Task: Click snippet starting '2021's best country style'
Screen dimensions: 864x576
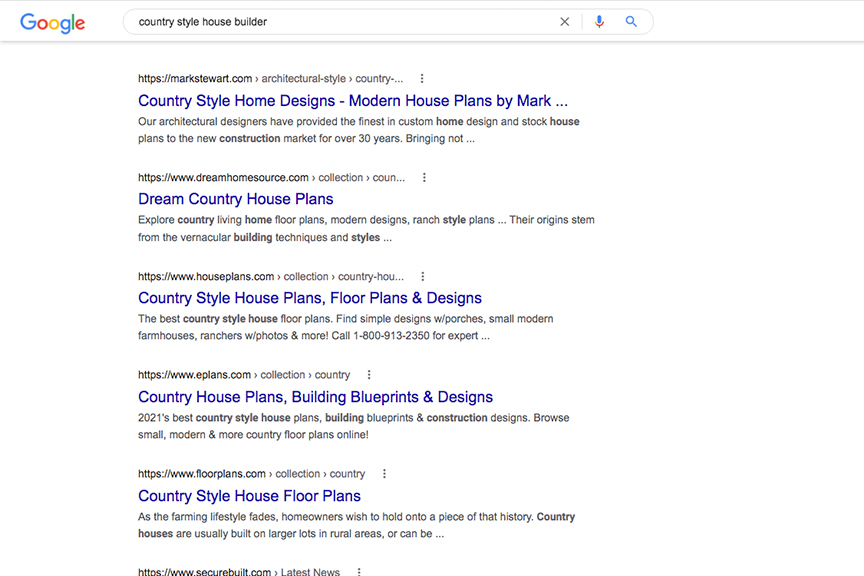Action: tap(353, 426)
